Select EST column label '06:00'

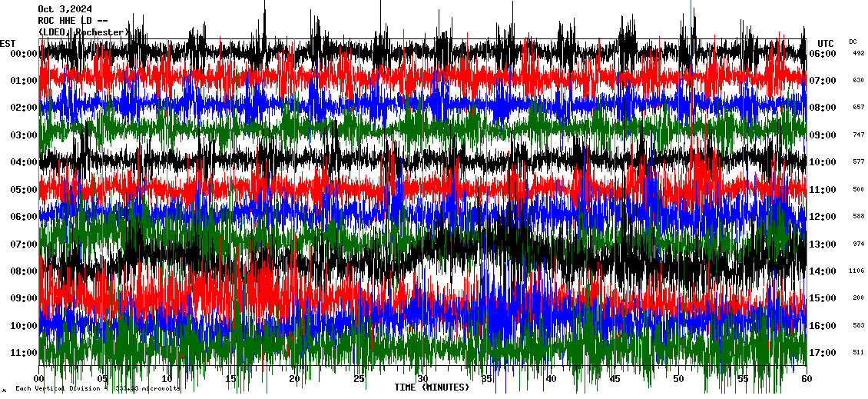coord(24,216)
